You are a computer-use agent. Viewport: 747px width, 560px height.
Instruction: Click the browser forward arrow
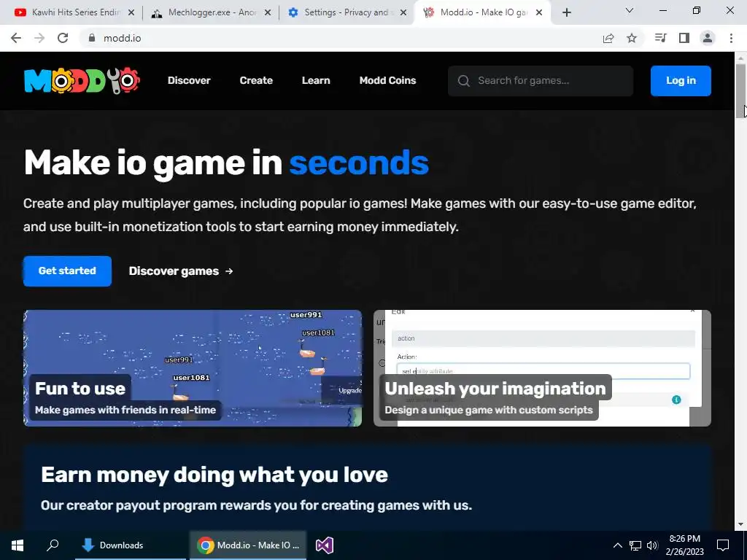[39, 38]
